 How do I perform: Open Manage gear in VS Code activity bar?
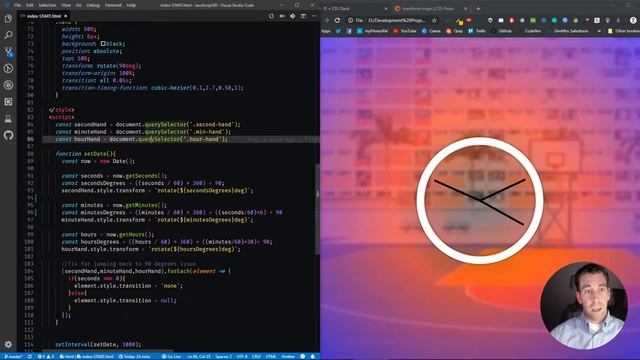[8, 344]
